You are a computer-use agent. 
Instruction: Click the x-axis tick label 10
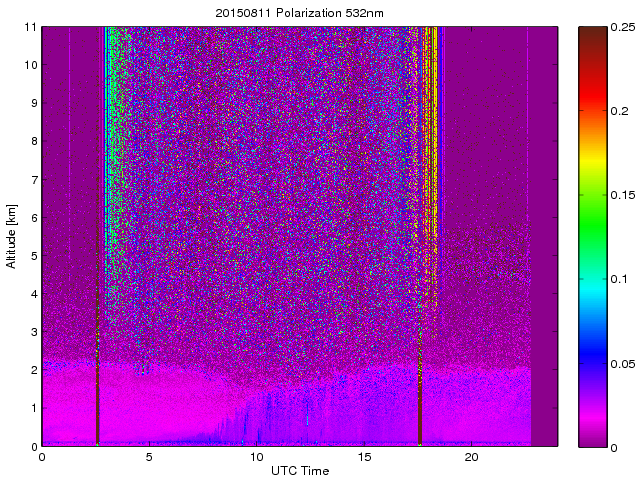(257, 457)
